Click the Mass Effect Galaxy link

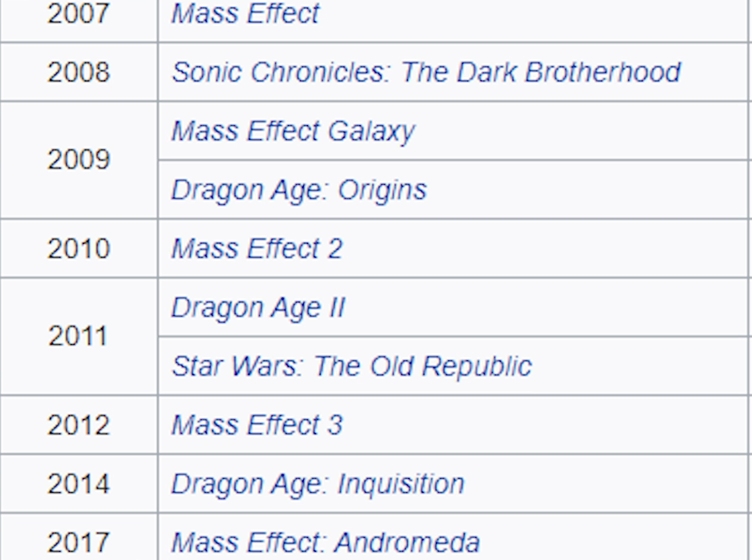coord(293,131)
